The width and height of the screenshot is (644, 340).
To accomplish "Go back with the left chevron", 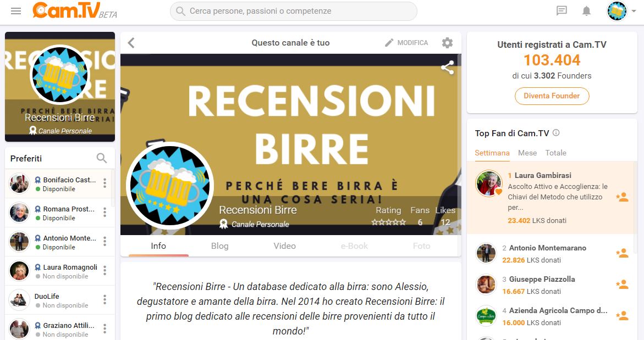I will tap(131, 43).
